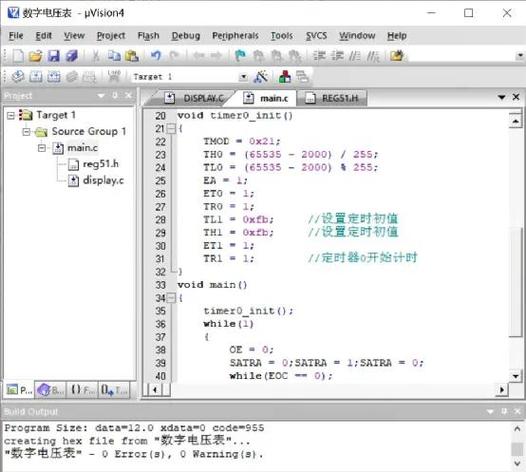Select the Project tab at panel bottom

pyautogui.click(x=19, y=390)
